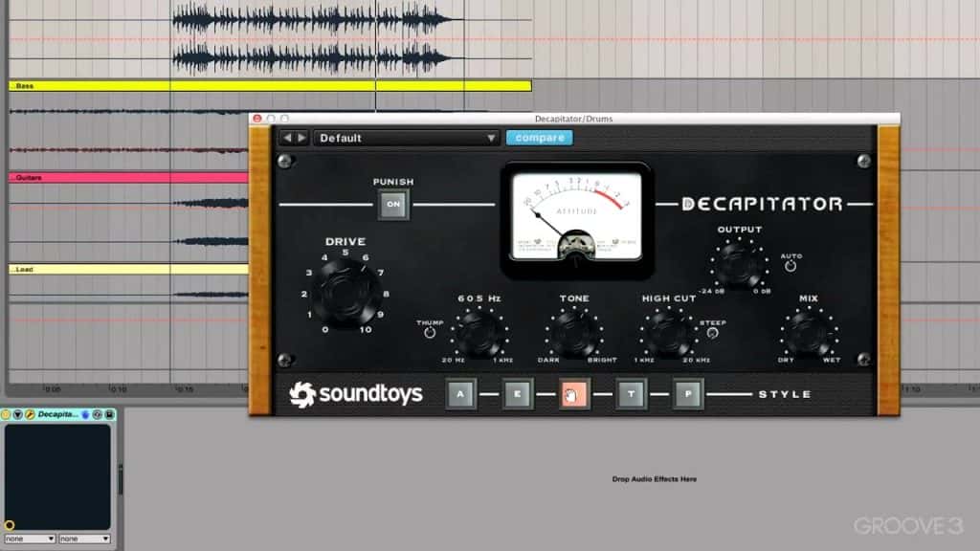Click the compare button
Image resolution: width=980 pixels, height=551 pixels.
(x=539, y=138)
